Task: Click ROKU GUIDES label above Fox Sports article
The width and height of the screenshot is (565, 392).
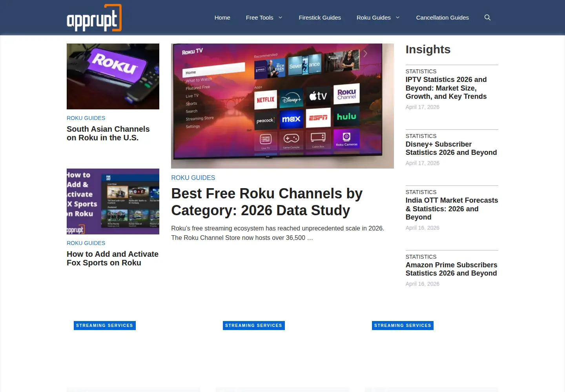Action: [86, 243]
